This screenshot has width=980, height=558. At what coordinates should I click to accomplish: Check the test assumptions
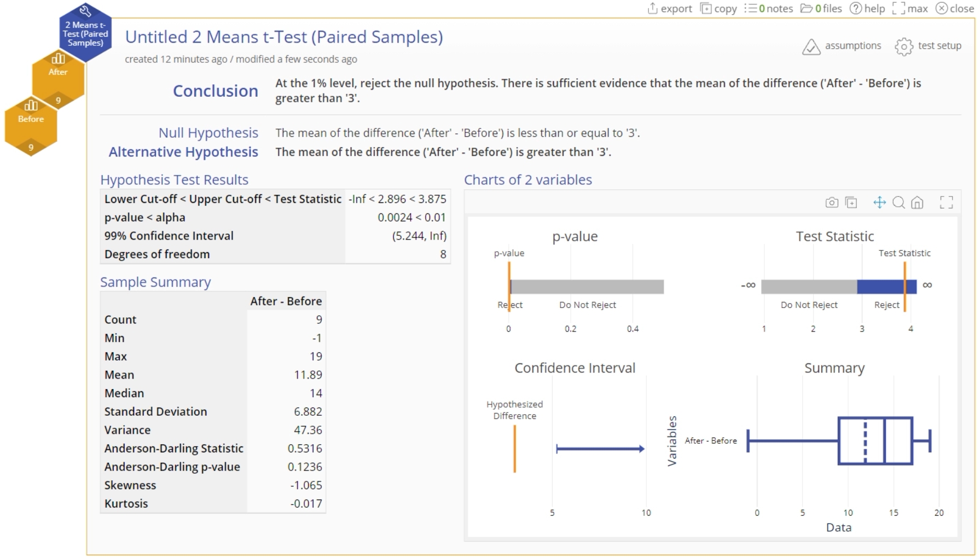coord(842,47)
